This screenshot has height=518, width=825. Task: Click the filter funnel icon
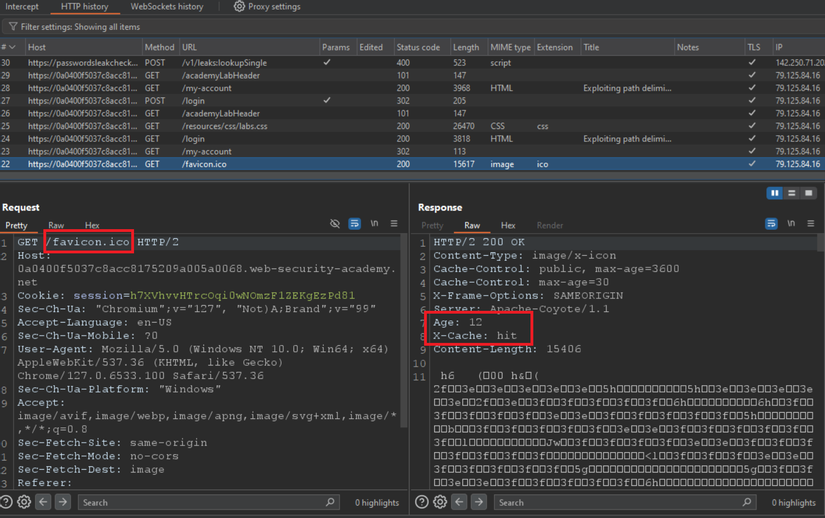(13, 26)
